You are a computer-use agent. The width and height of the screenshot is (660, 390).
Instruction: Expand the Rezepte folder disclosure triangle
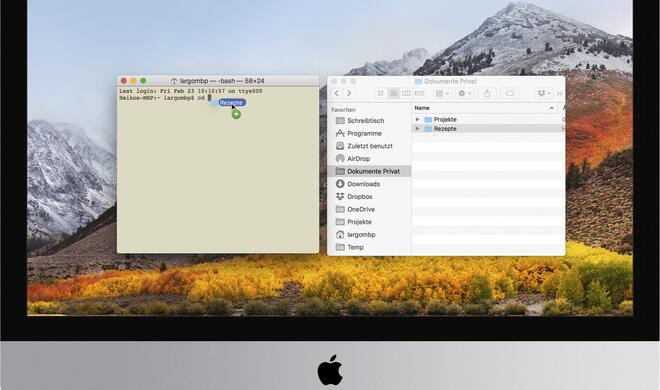[417, 129]
